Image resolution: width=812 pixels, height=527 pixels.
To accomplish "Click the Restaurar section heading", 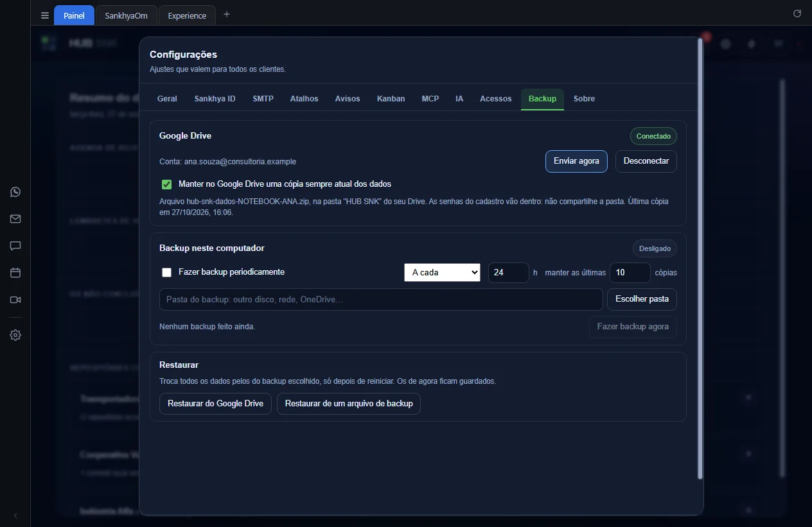I will pyautogui.click(x=179, y=365).
